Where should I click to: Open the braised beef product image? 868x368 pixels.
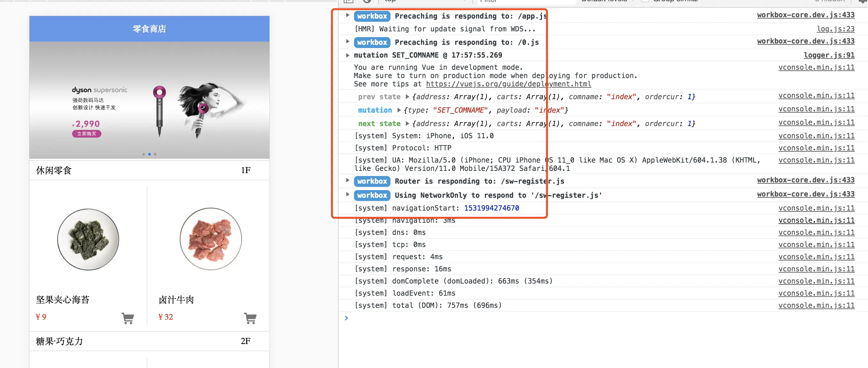[211, 239]
